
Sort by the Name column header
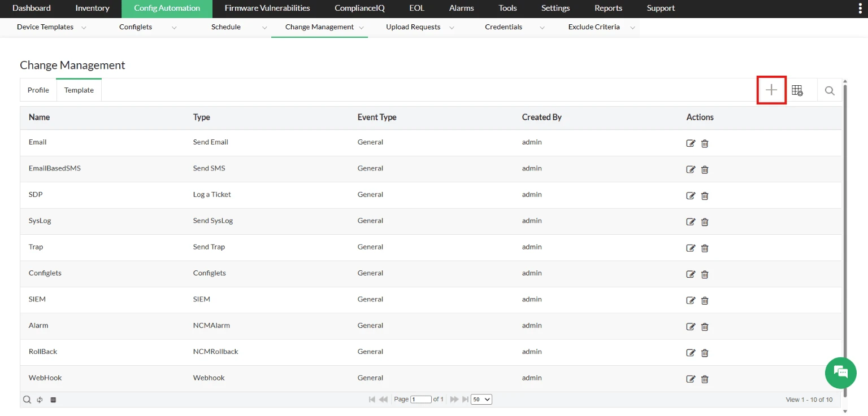tap(40, 117)
